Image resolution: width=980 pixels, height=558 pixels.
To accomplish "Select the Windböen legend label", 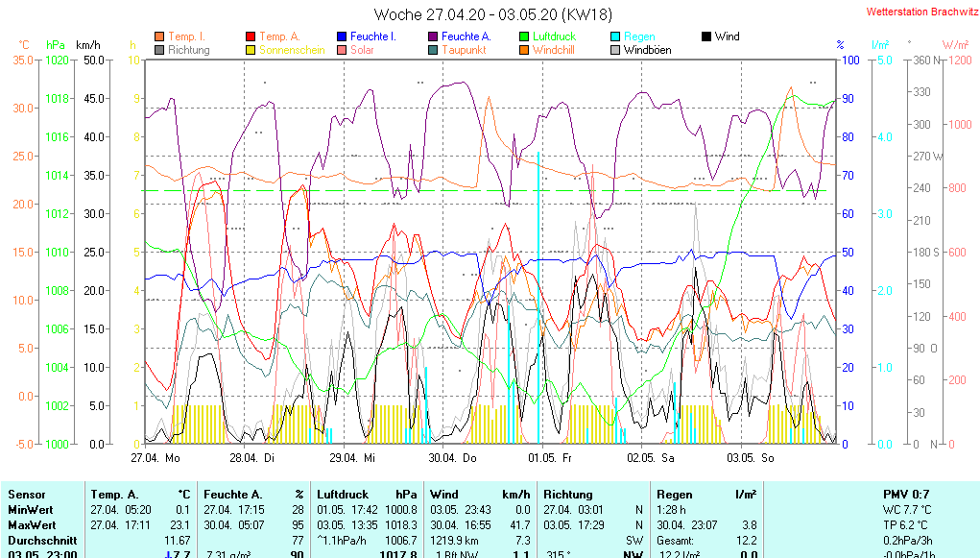I will (x=647, y=50).
